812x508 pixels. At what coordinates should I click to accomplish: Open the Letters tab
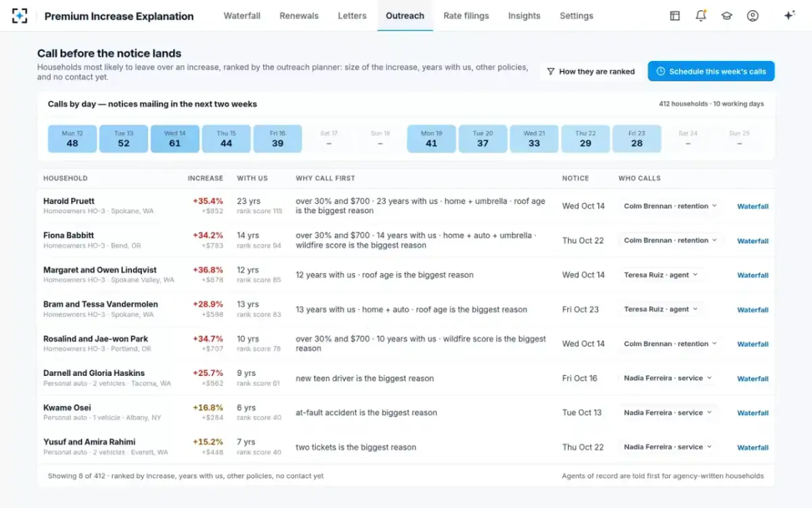coord(352,16)
